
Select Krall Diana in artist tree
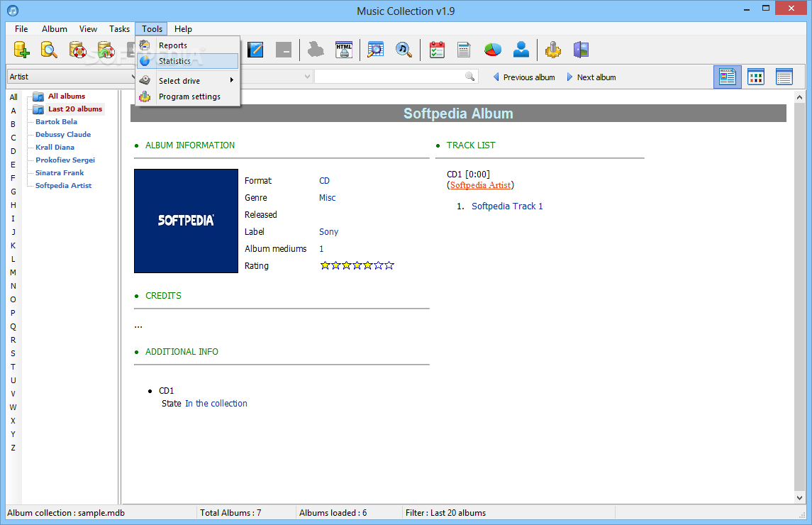pyautogui.click(x=55, y=147)
